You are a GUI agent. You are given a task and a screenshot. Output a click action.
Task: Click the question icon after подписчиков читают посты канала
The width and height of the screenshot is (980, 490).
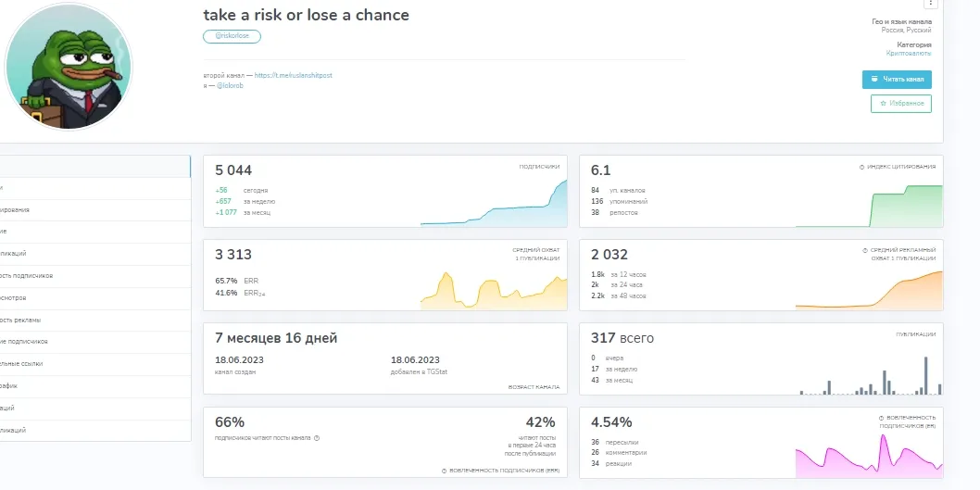(316, 438)
